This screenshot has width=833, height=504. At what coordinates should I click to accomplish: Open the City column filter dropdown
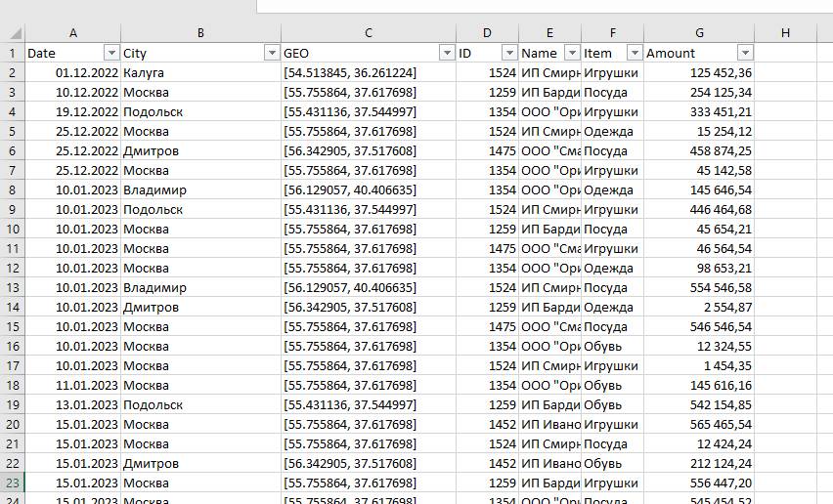point(271,53)
